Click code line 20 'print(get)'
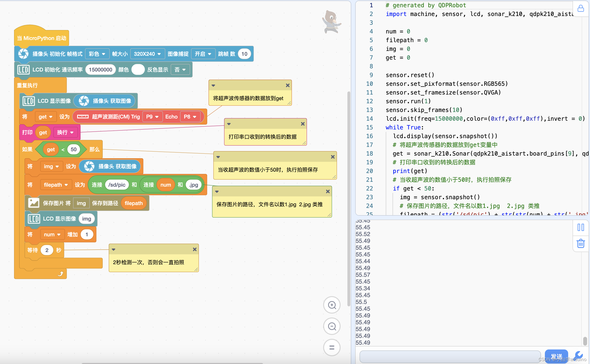Image resolution: width=590 pixels, height=364 pixels. (x=410, y=171)
